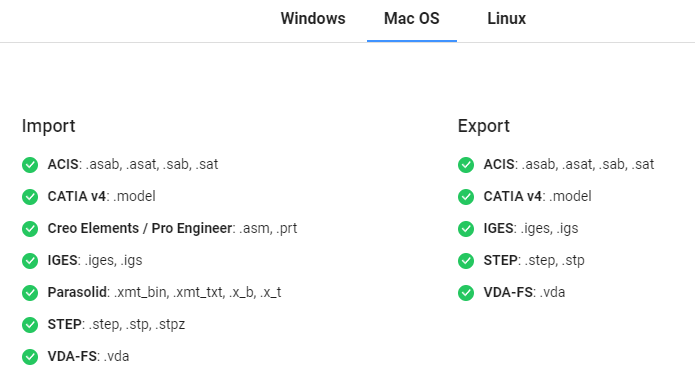695x385 pixels.
Task: Click the green check icon for Import IGES
Action: [30, 261]
